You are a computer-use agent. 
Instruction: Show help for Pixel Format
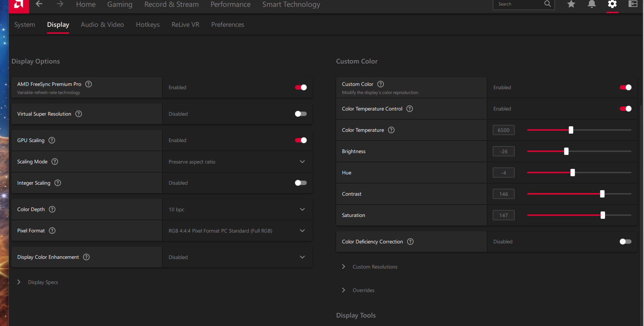click(x=52, y=231)
